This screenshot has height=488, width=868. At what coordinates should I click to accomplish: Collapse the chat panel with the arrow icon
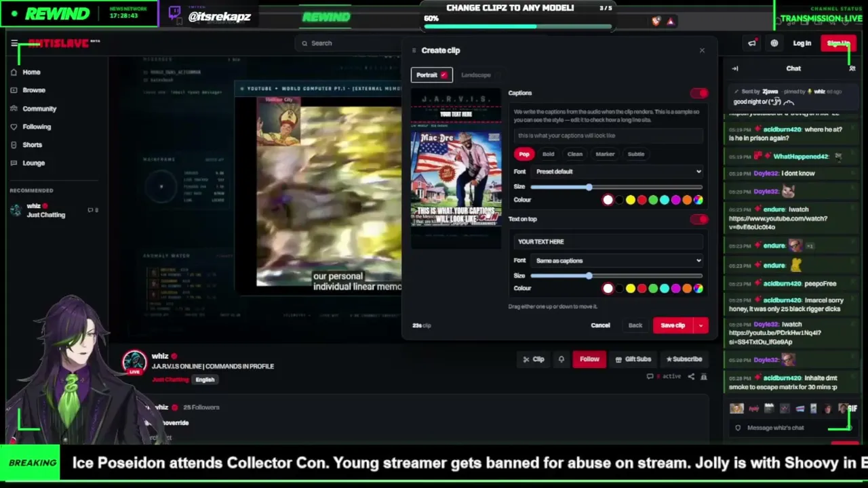coord(734,68)
